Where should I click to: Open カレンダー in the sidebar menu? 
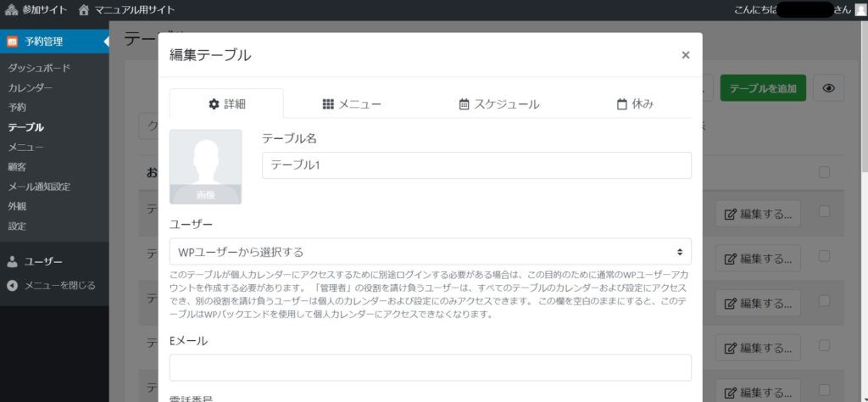point(30,88)
